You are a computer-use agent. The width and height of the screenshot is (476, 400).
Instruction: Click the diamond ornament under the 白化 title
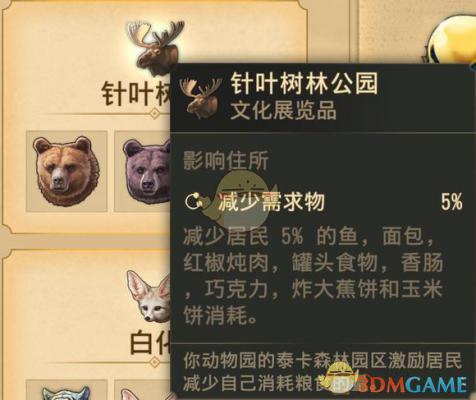point(154,362)
